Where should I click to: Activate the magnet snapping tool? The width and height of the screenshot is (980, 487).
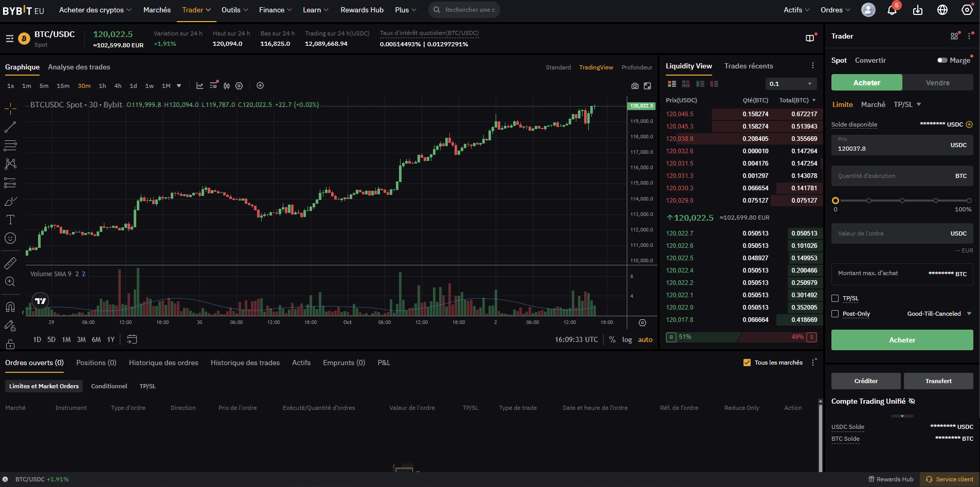10,307
